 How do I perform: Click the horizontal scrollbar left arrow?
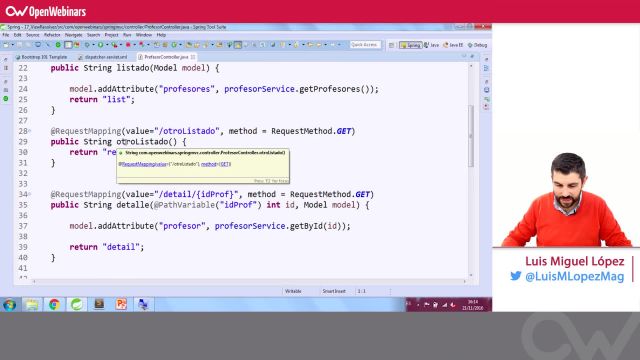click(x=34, y=282)
